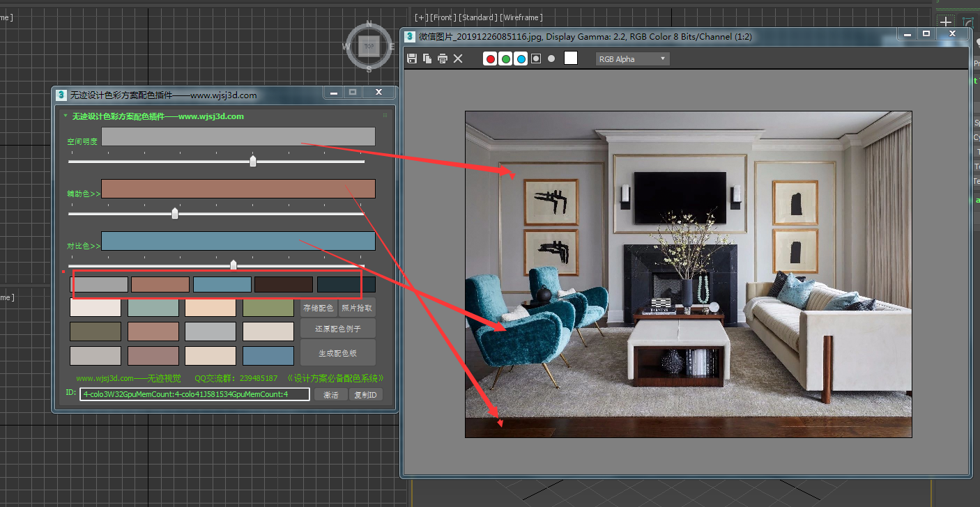Open the Create panel plus icon
The height and width of the screenshot is (507, 980).
point(946,23)
